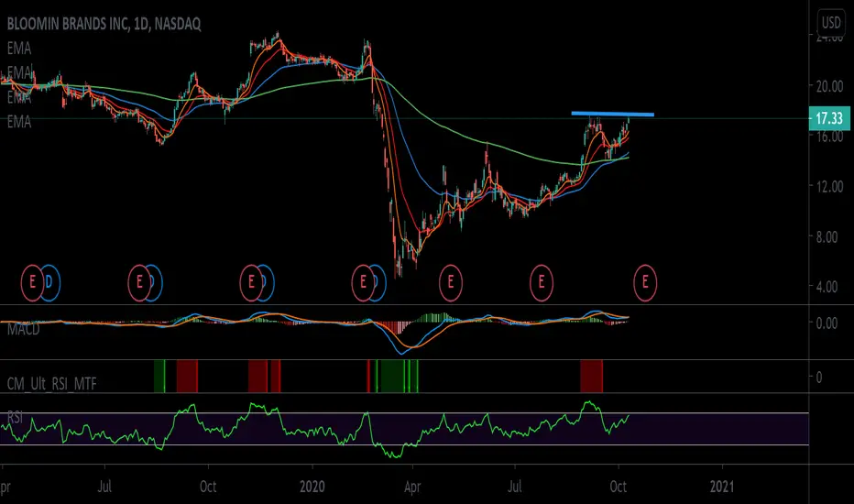854x504 pixels.
Task: Open the upcoming earnings marker after Oct 2020
Action: pyautogui.click(x=645, y=282)
